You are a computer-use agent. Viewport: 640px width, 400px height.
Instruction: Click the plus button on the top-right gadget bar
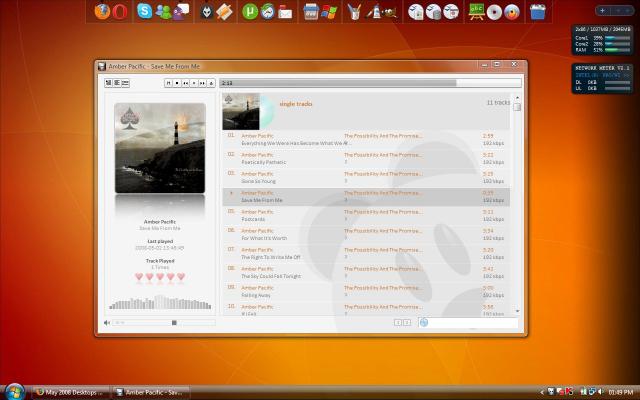(x=602, y=11)
